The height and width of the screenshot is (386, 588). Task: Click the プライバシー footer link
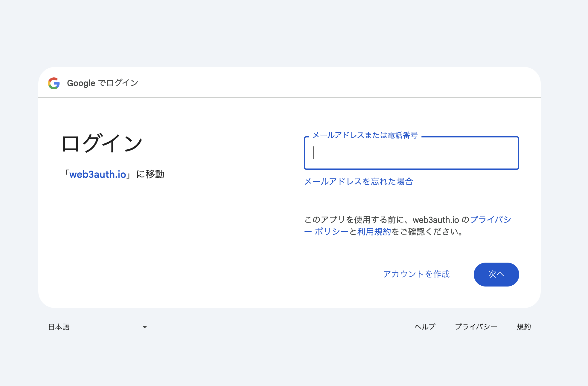[x=476, y=327]
